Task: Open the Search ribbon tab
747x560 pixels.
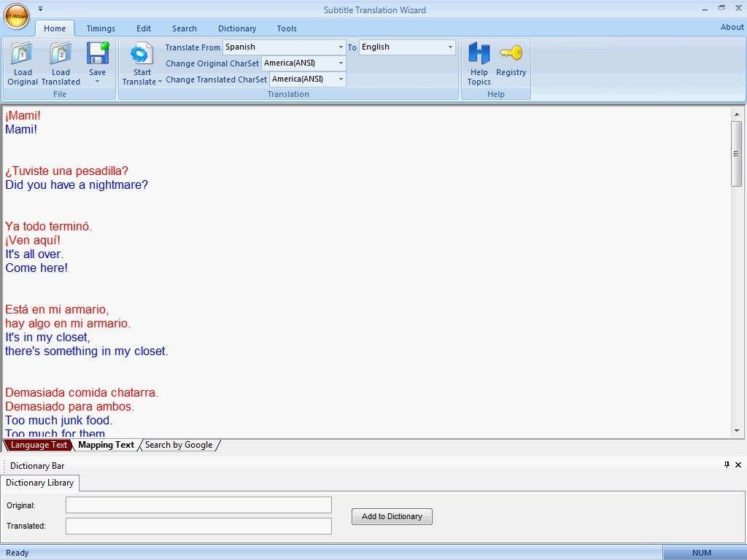Action: [185, 28]
